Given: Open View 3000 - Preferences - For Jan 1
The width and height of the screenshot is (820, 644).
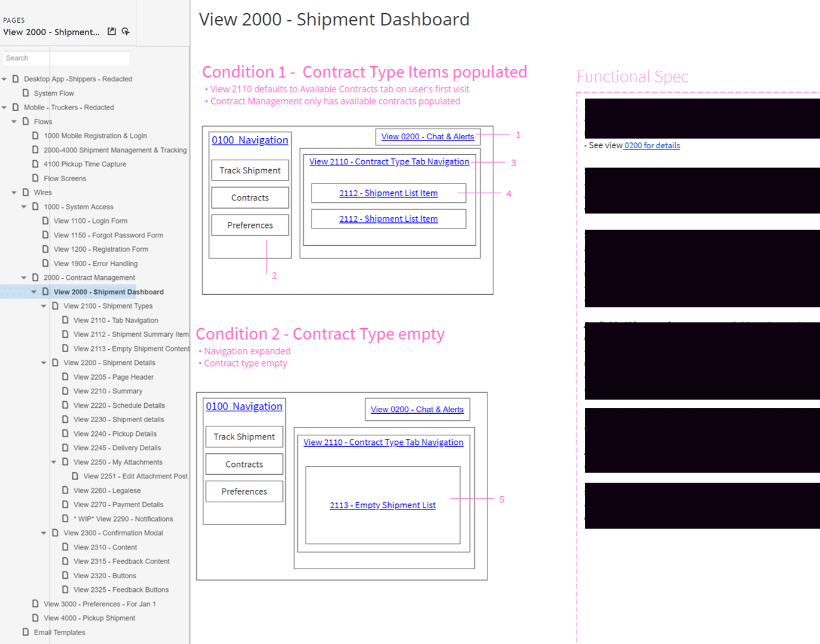Looking at the screenshot, I should [100, 604].
